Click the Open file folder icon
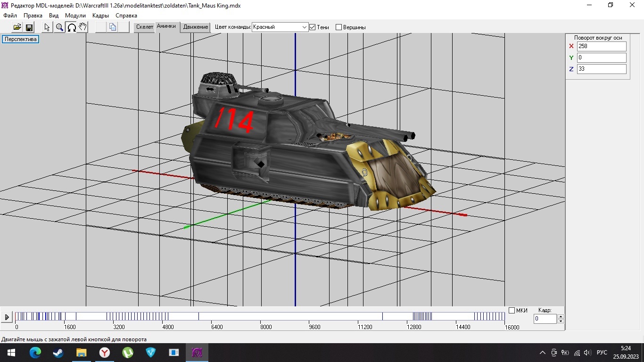Screen dimensions: 644x362 (x=17, y=27)
